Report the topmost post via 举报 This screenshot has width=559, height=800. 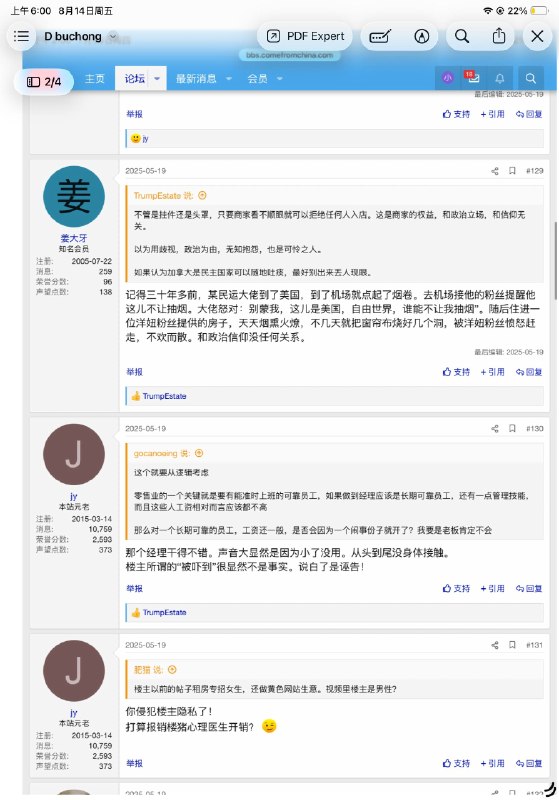(x=135, y=114)
